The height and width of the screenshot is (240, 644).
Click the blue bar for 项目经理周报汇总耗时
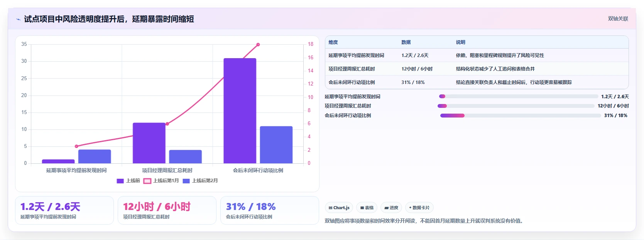[185, 157]
